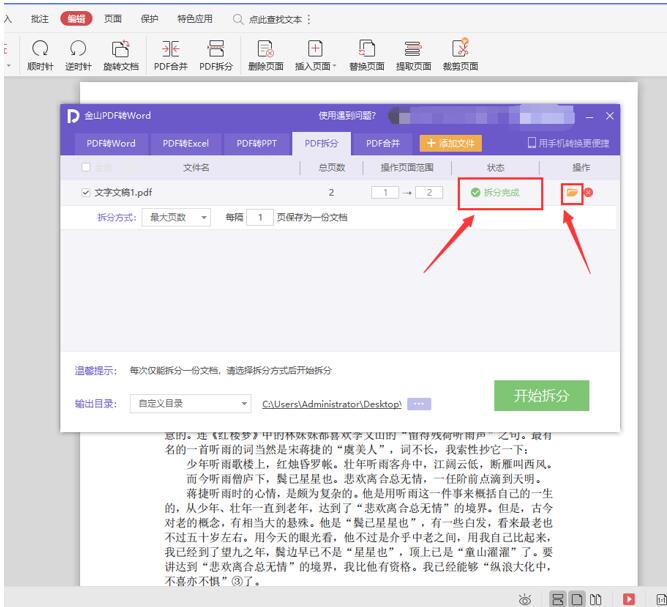Image resolution: width=667 pixels, height=607 pixels.
Task: Close the 金山PDF转Word dialog
Action: (610, 116)
